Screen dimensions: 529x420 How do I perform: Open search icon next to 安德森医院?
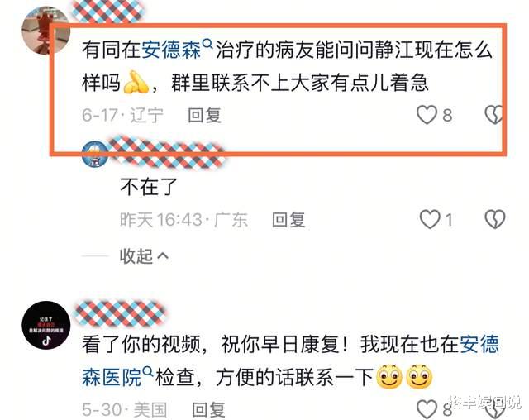(147, 371)
